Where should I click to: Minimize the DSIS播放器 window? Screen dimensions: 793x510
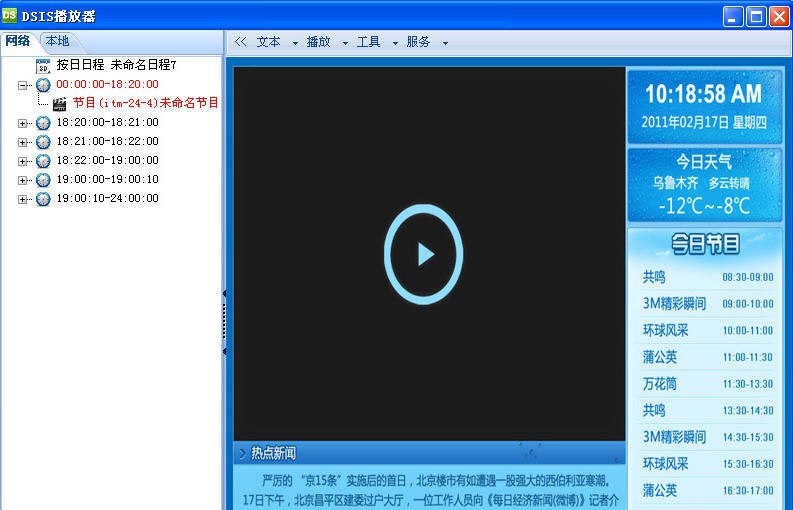coord(733,17)
